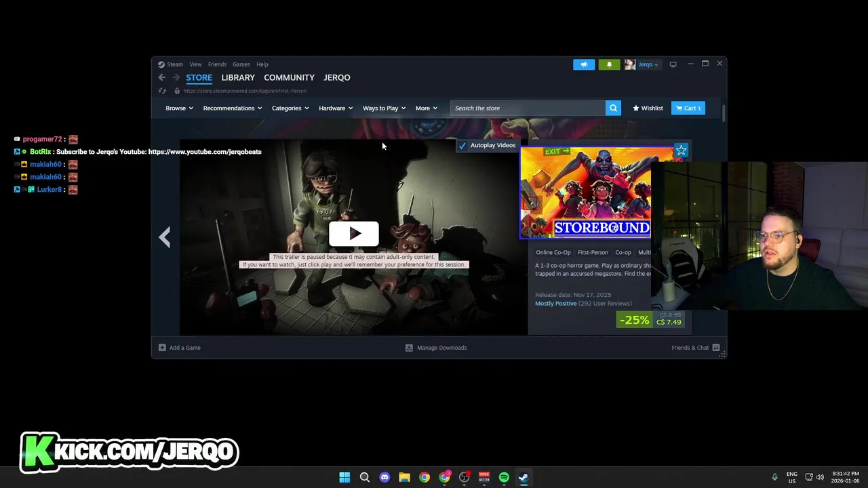
Task: Click the store page URL address
Action: click(245, 91)
